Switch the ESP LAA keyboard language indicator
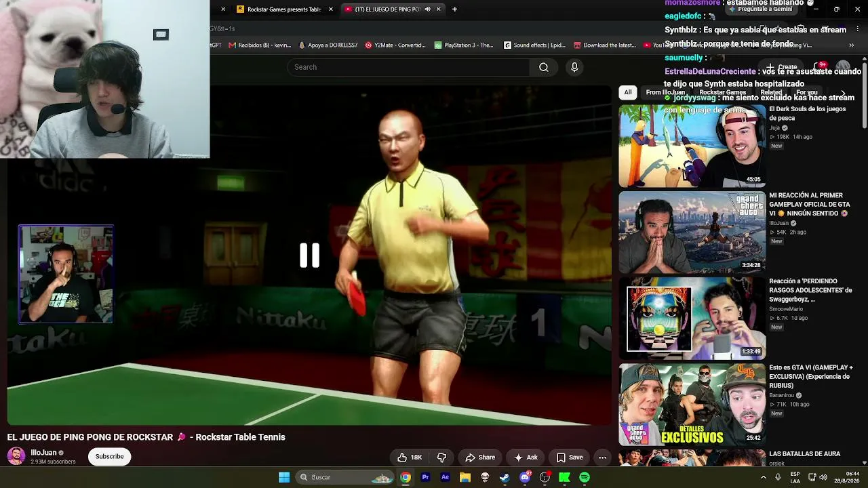Viewport: 868px width, 488px height. (x=795, y=477)
